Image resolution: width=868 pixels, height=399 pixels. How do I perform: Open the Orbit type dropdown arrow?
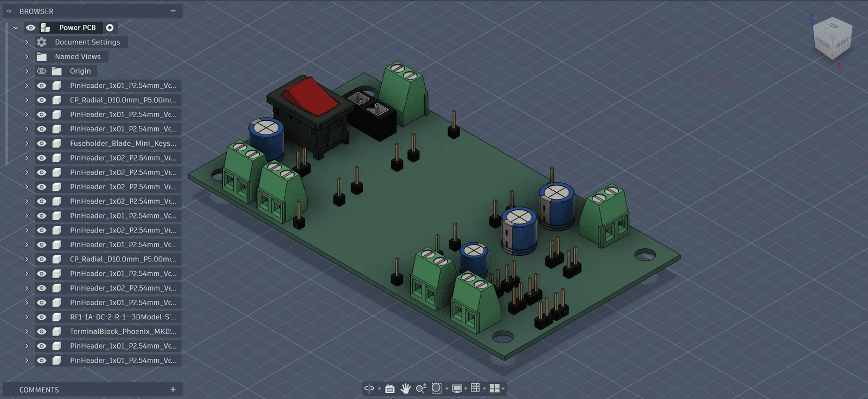pos(379,389)
